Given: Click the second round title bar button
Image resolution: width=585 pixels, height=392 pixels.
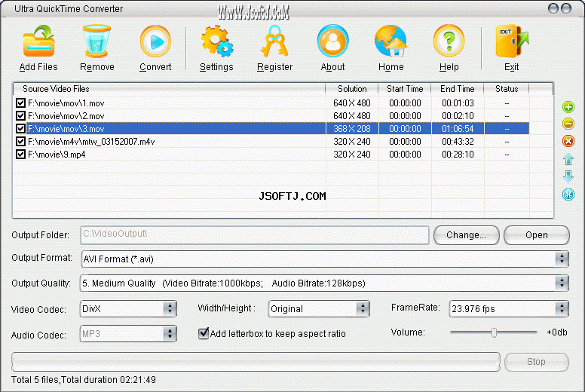Looking at the screenshot, I should 566,8.
